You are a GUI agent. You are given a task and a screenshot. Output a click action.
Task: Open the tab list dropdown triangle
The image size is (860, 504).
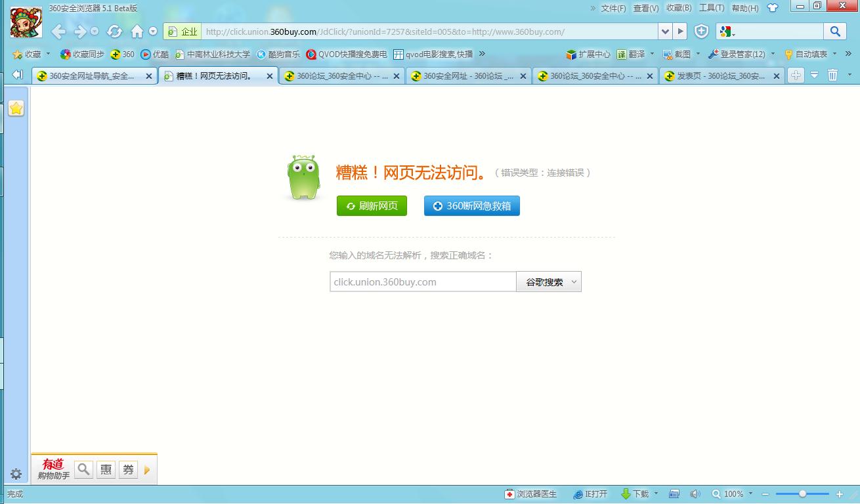(814, 75)
